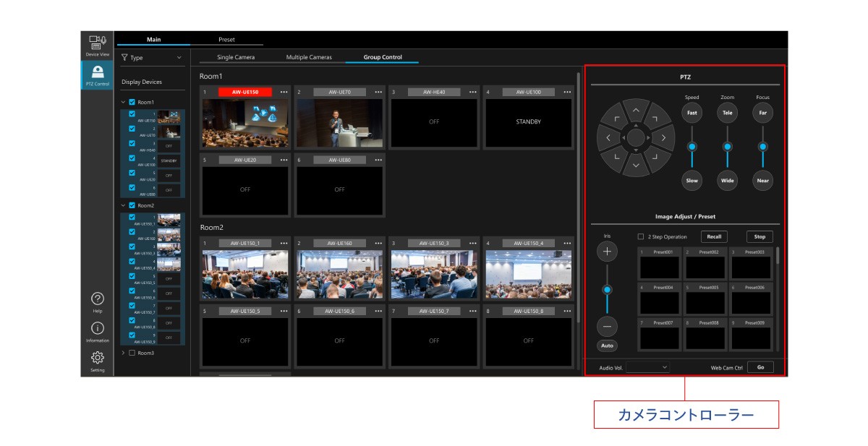Image resolution: width=868 pixels, height=446 pixels.
Task: Check the Room3 group checkbox
Action: 132,353
